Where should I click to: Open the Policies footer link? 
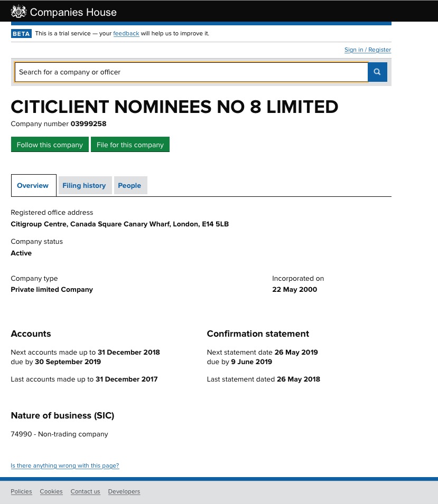[22, 491]
